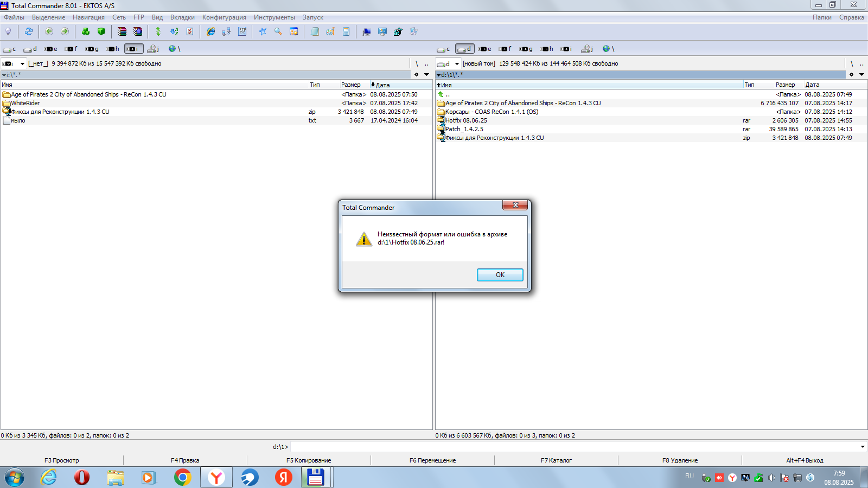The height and width of the screenshot is (488, 868).
Task: Open the Конфигурация menu
Action: 224,17
